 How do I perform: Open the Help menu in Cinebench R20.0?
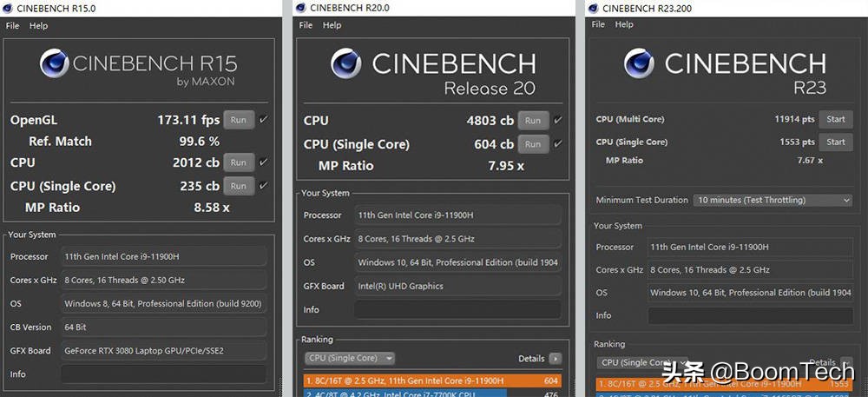(332, 25)
